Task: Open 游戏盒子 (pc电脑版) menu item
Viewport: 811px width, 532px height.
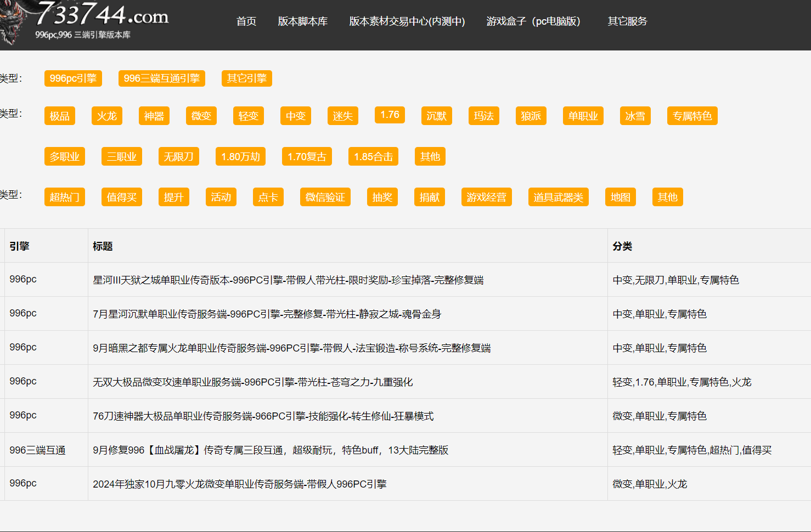Action: (x=533, y=21)
